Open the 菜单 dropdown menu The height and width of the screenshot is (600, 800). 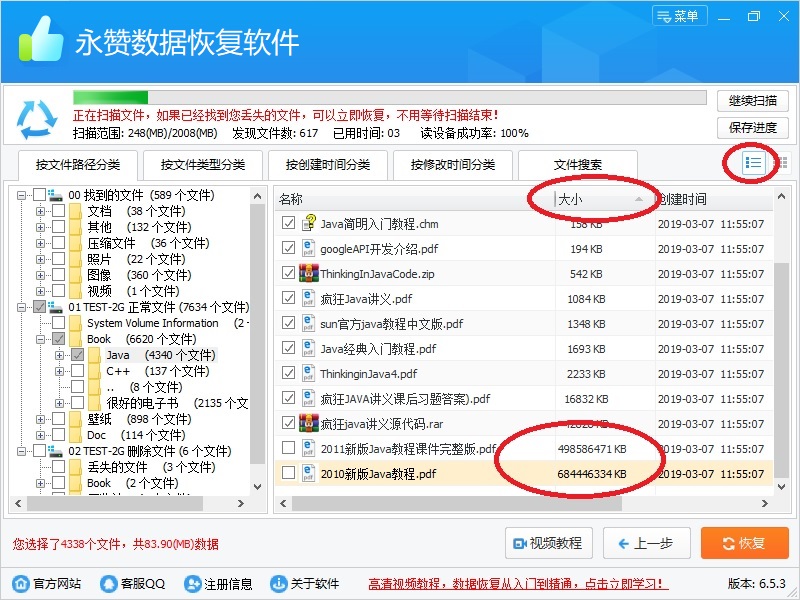[x=680, y=16]
